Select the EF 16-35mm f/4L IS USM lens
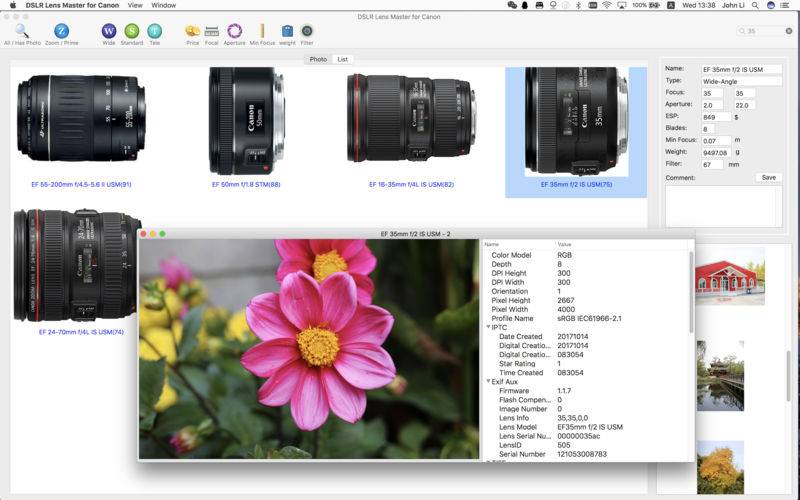This screenshot has height=500, width=800. (411, 117)
